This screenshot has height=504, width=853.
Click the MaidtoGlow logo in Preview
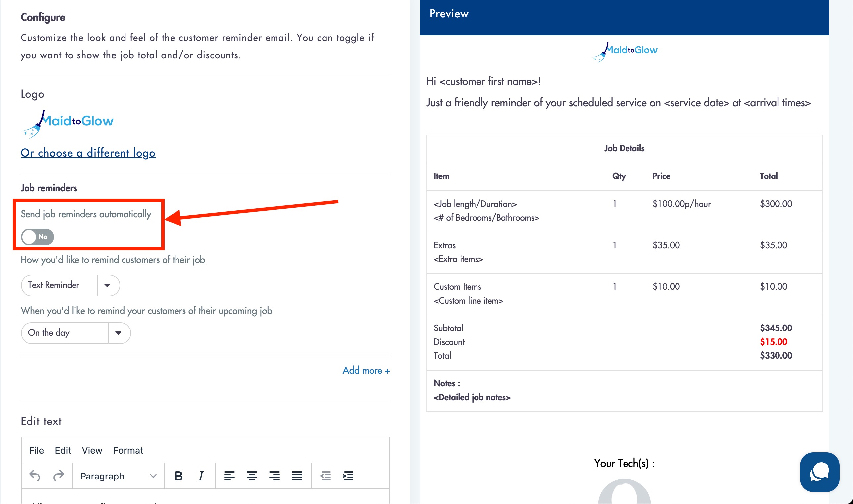tap(625, 52)
